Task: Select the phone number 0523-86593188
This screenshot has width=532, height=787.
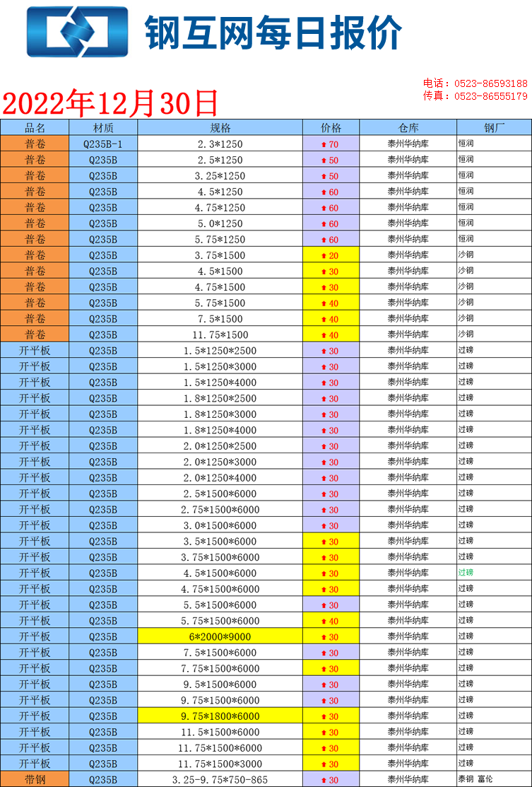Action: 491,83
